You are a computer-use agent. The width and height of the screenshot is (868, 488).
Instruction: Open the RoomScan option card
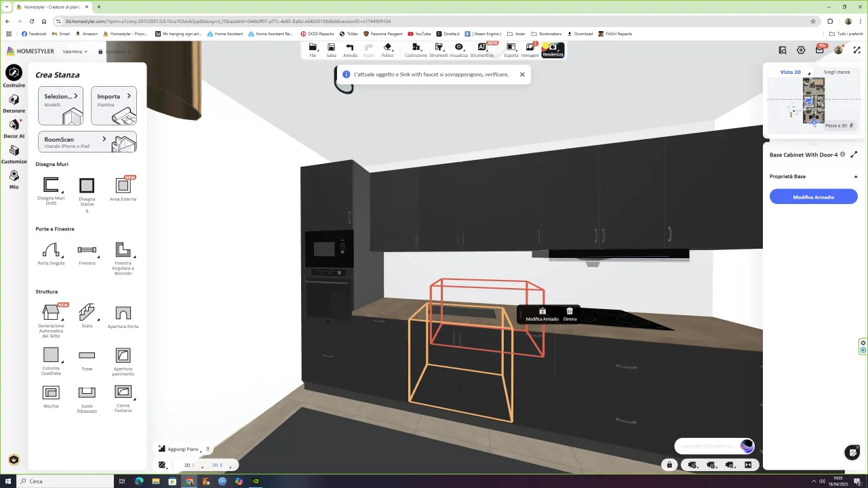click(x=87, y=142)
